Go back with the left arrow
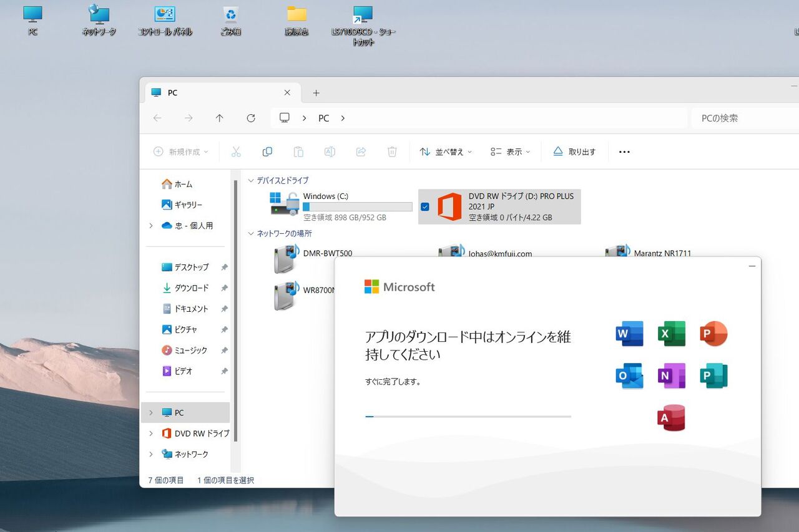The height and width of the screenshot is (532, 799). (157, 118)
